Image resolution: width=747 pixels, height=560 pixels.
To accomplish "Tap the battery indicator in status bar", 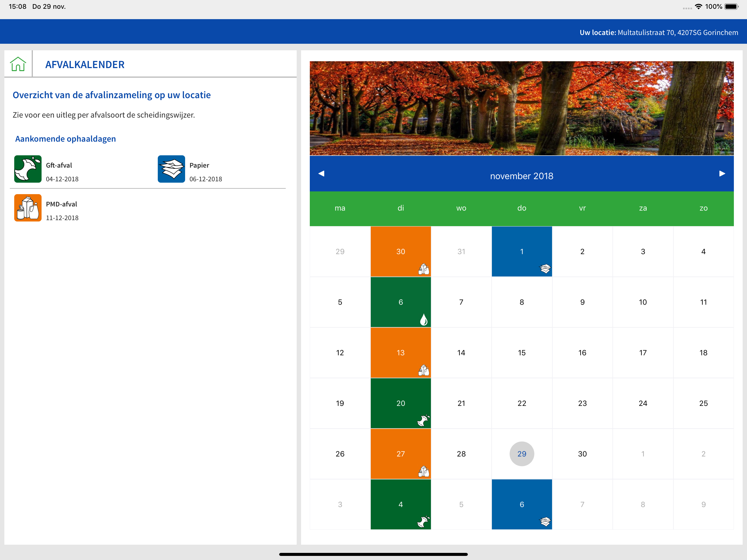I will [731, 6].
